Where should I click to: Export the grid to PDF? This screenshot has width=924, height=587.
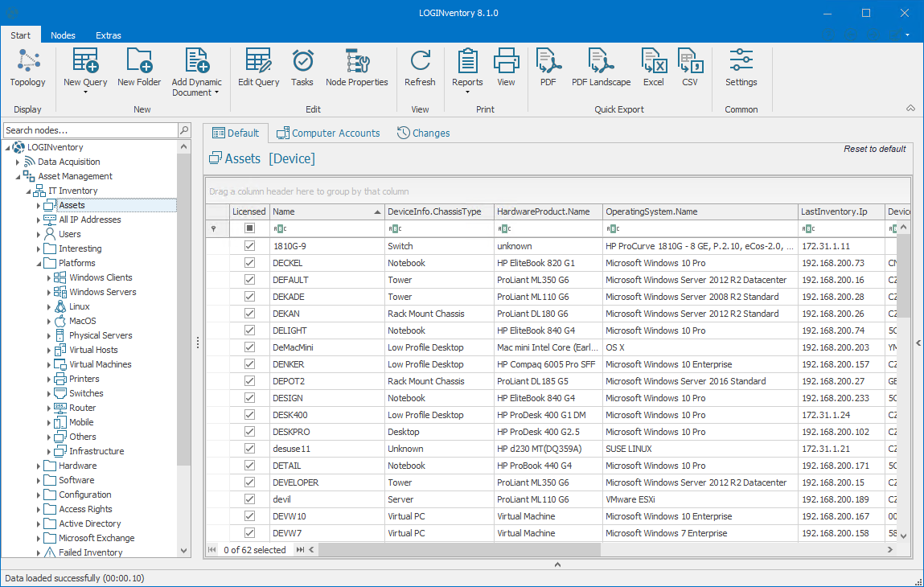pos(548,68)
